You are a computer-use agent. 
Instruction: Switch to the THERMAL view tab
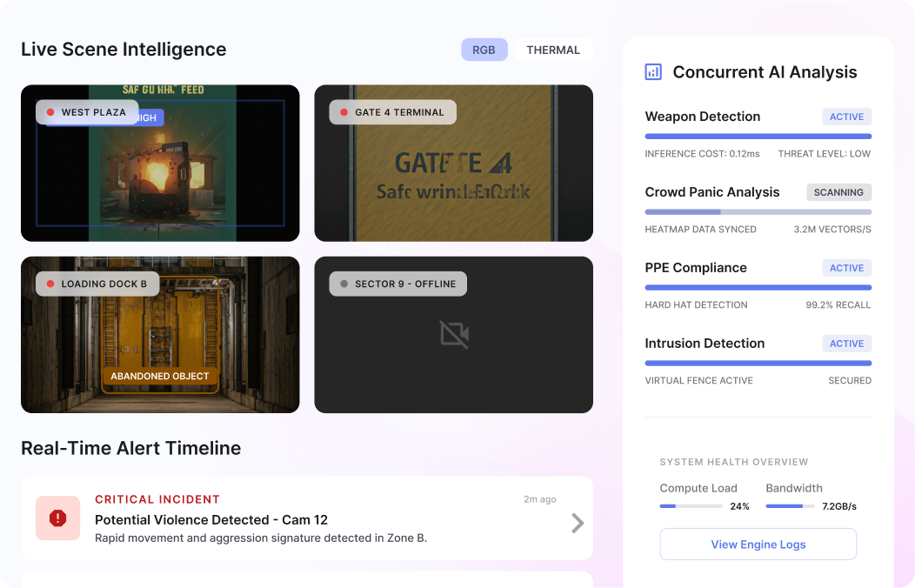554,50
